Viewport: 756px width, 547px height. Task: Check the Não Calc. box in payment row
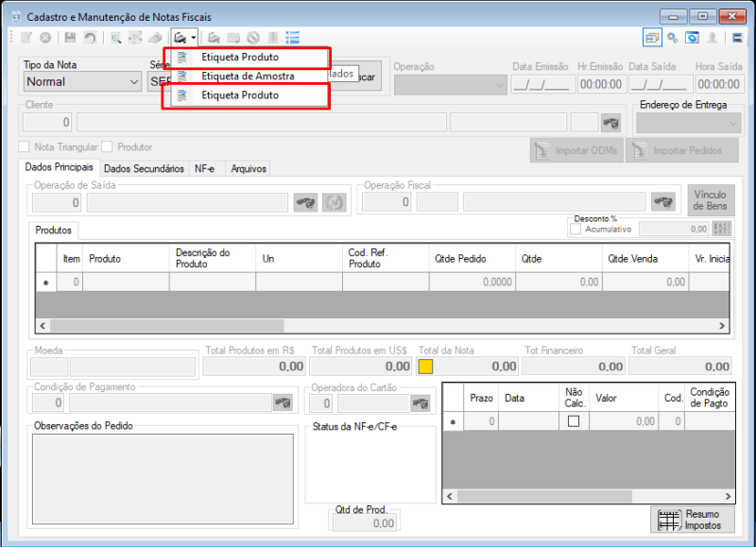574,421
